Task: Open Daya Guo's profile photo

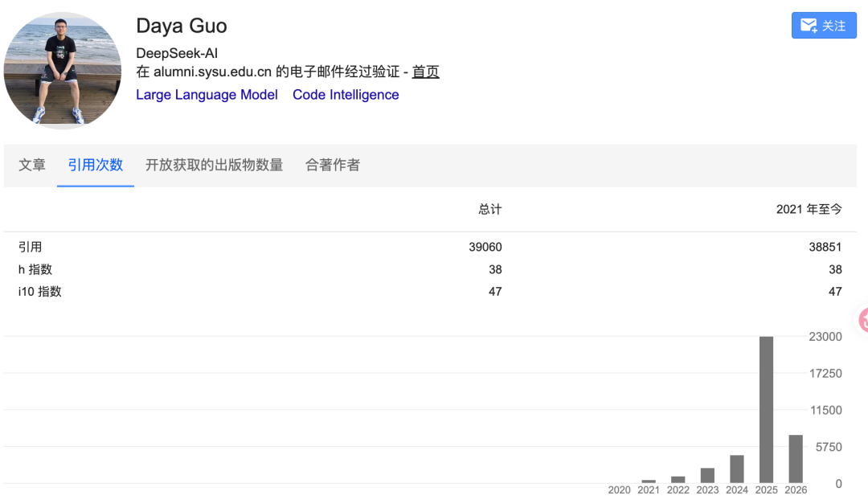Action: click(63, 71)
